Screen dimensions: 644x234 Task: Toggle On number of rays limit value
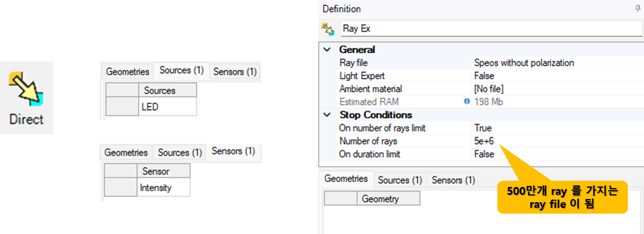483,128
